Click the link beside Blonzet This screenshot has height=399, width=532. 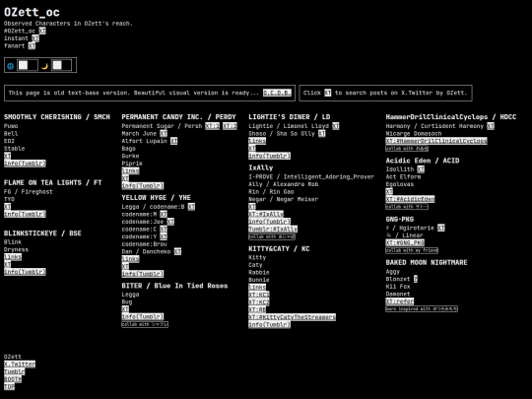click(x=416, y=279)
